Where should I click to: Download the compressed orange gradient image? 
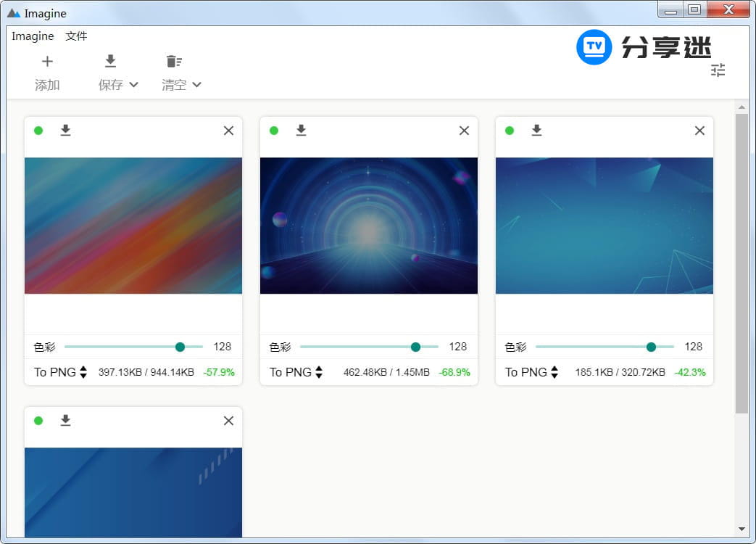click(65, 131)
